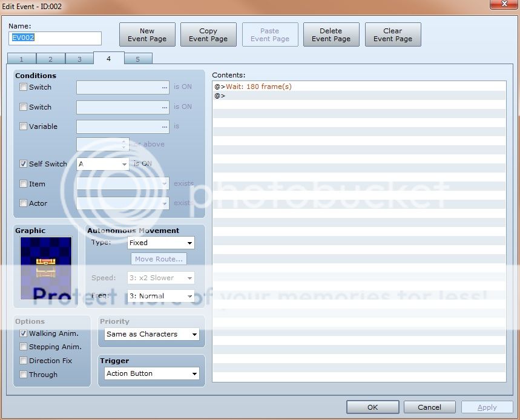Open the Trigger Action Button dropdown
The height and width of the screenshot is (420, 520).
pyautogui.click(x=152, y=373)
